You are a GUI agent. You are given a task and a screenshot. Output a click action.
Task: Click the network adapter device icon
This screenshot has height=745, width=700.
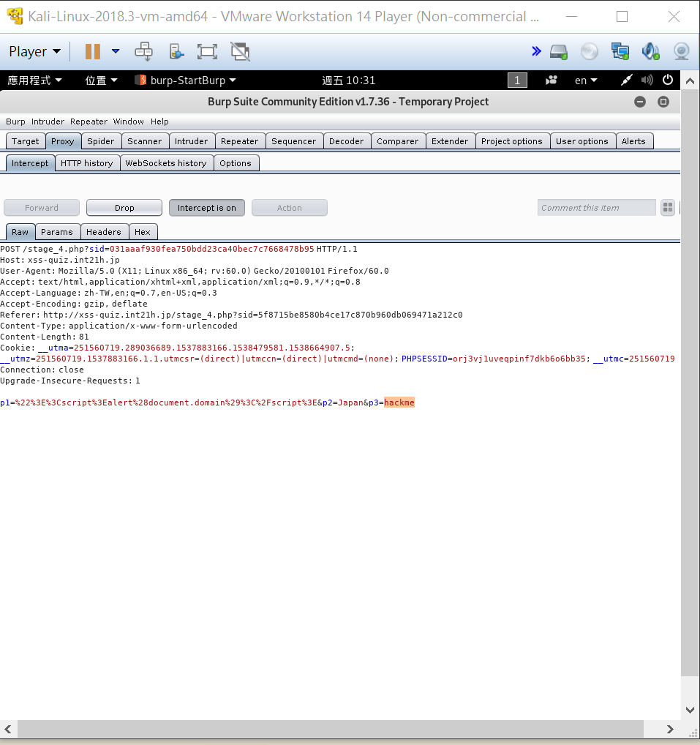(620, 51)
